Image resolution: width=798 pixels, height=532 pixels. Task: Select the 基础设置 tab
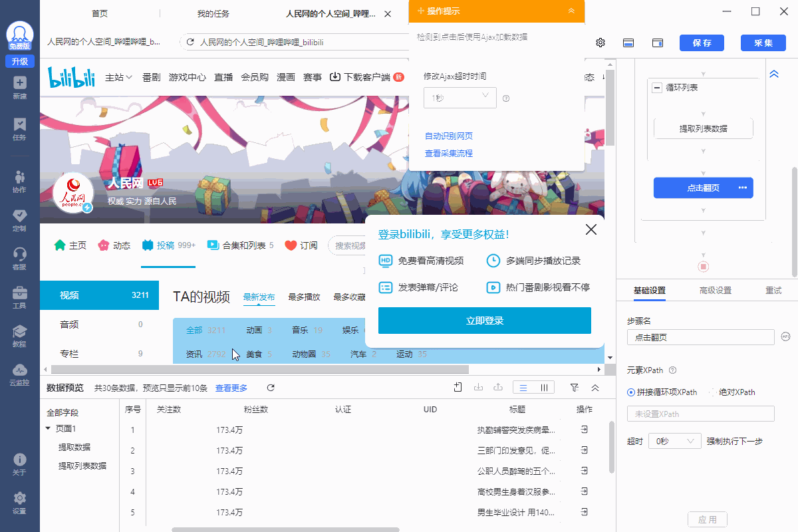click(x=650, y=291)
